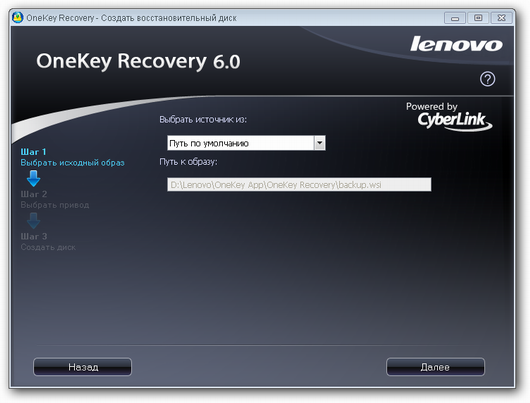Click 'Выбрать привод' step label

coord(55,205)
